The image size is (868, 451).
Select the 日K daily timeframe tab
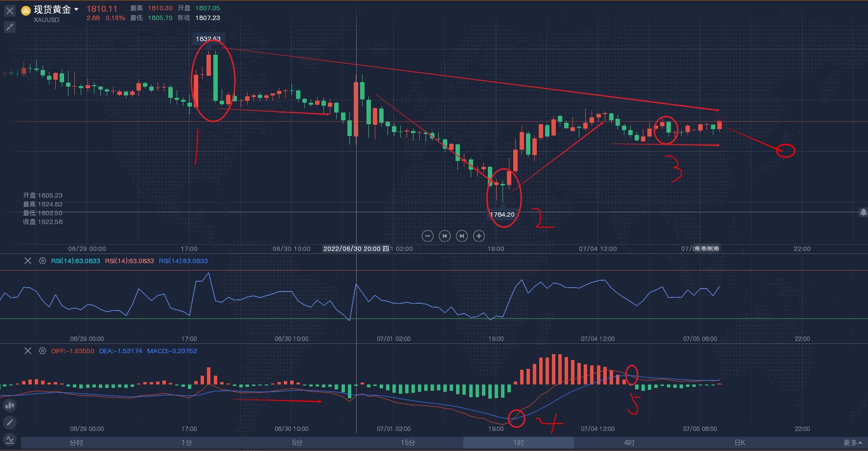click(x=740, y=443)
